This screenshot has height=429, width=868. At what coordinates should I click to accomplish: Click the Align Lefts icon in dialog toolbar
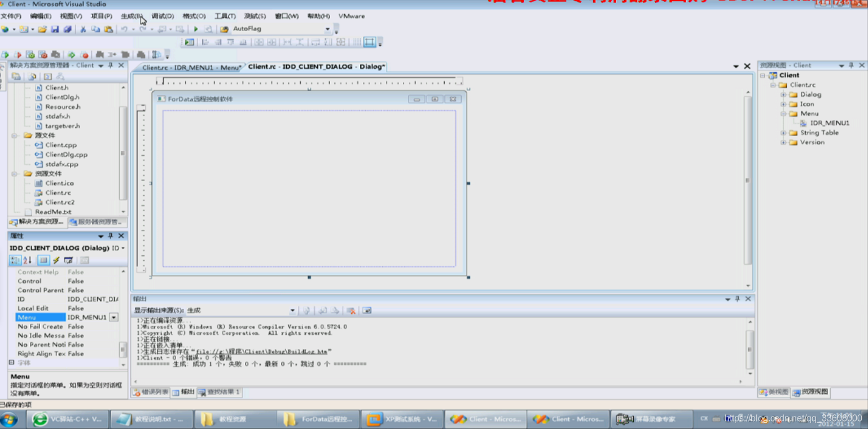click(205, 42)
